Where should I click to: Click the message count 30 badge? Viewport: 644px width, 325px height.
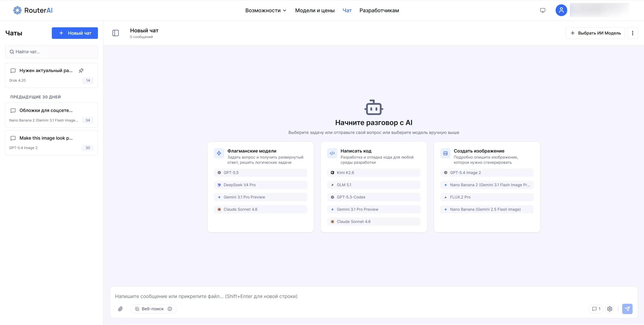(x=88, y=148)
